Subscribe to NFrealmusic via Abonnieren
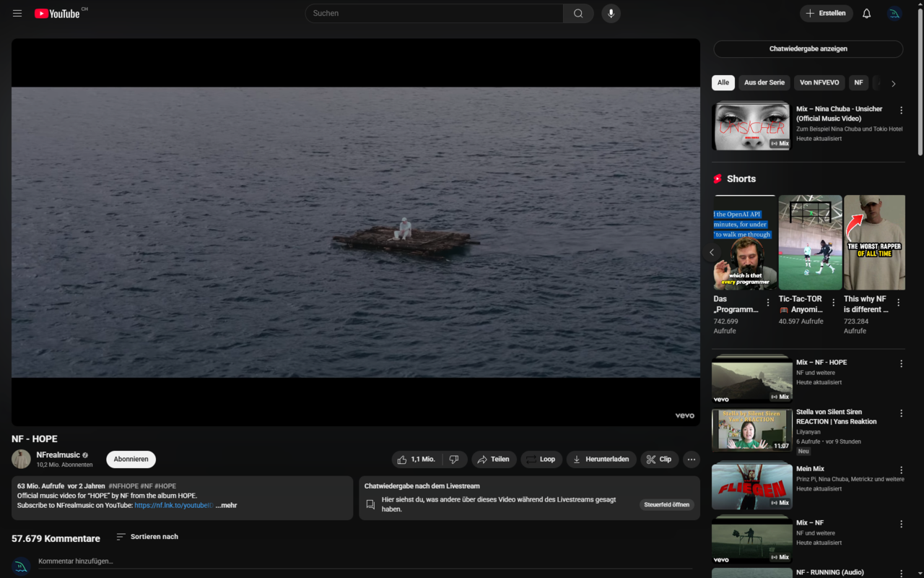The image size is (924, 578). (x=131, y=459)
